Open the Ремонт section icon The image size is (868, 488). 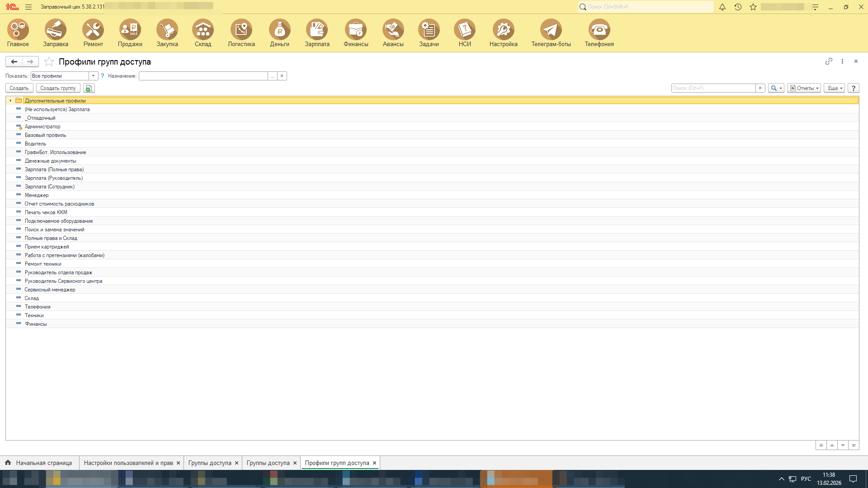click(93, 30)
